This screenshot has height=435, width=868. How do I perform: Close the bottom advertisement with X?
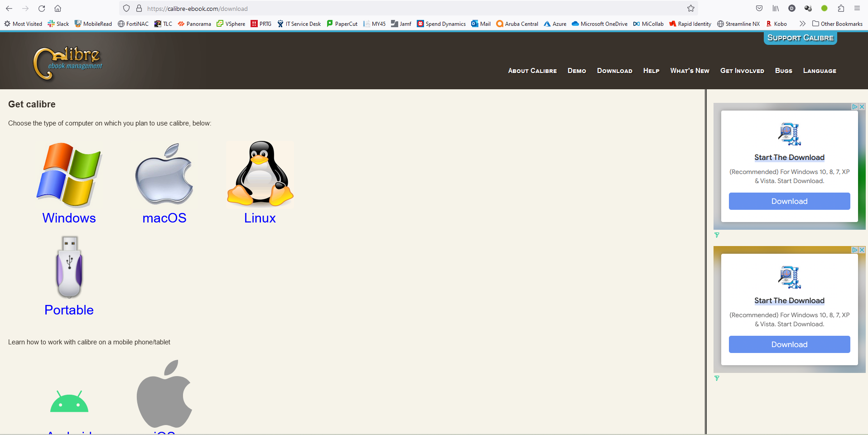click(862, 250)
